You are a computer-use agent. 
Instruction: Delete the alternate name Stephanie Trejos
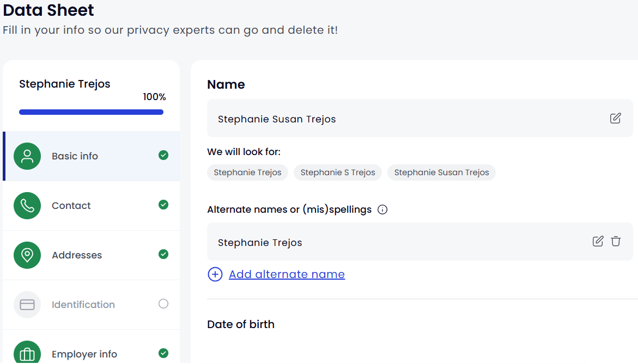616,241
